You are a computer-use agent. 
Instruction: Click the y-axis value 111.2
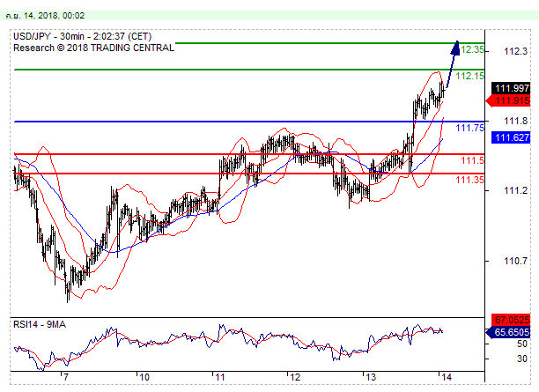coord(515,190)
